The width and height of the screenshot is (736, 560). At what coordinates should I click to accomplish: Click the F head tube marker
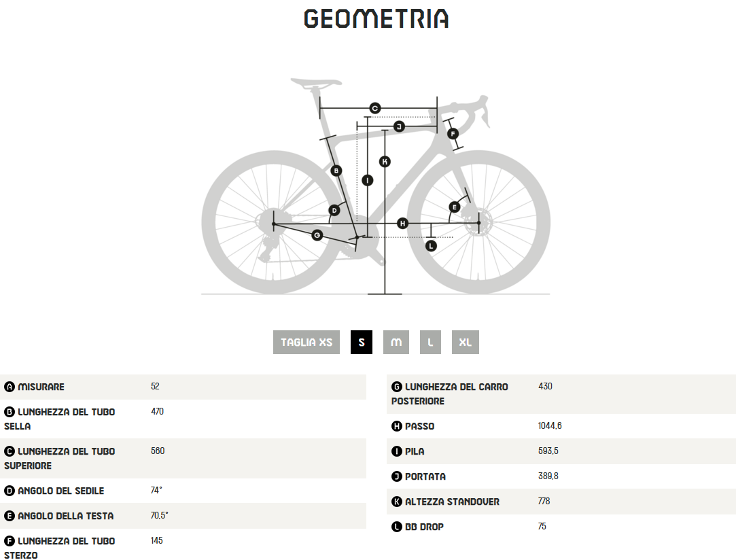point(453,134)
